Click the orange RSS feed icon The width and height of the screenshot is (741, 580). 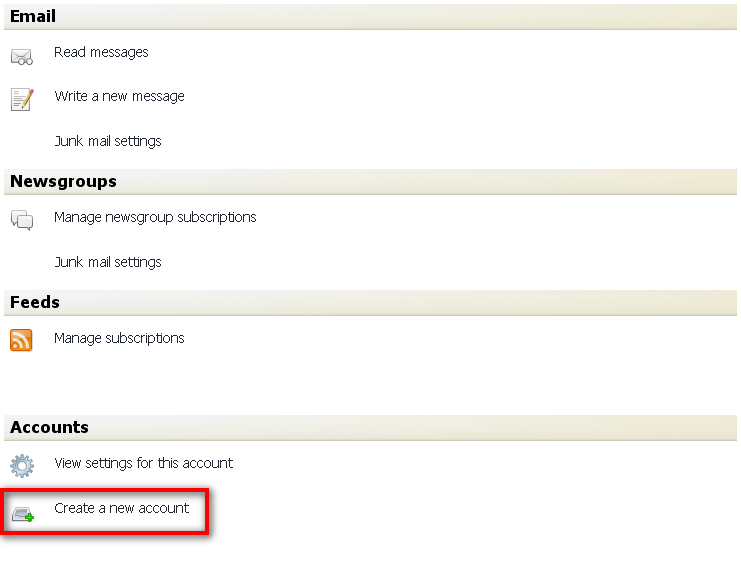21,340
